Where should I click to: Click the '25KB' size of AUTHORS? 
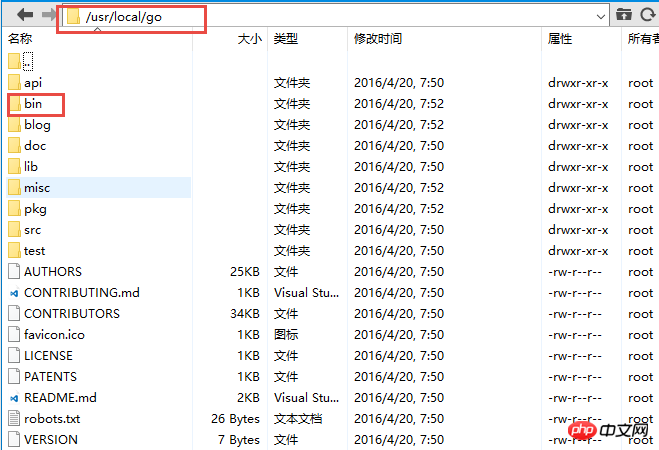pyautogui.click(x=245, y=272)
